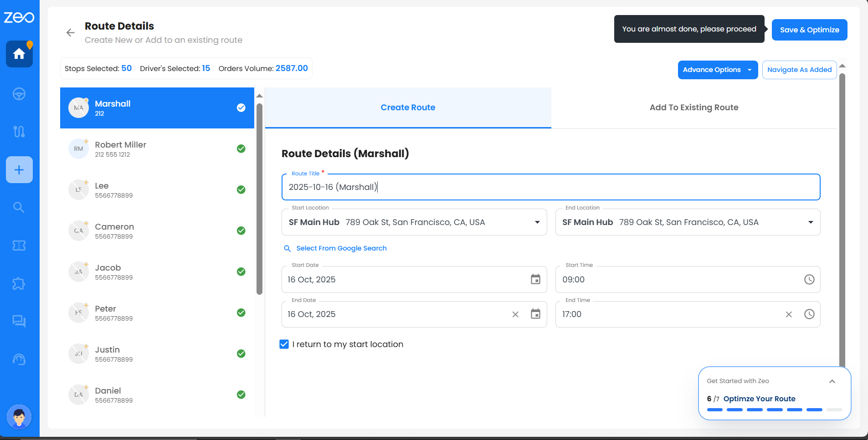Expand the End Location dropdown
The width and height of the screenshot is (868, 440).
click(x=811, y=222)
